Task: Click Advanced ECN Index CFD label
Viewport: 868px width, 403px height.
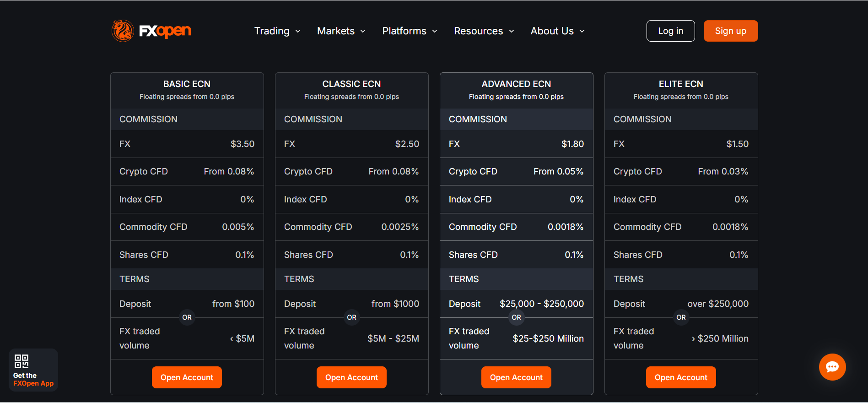Action: pyautogui.click(x=470, y=199)
